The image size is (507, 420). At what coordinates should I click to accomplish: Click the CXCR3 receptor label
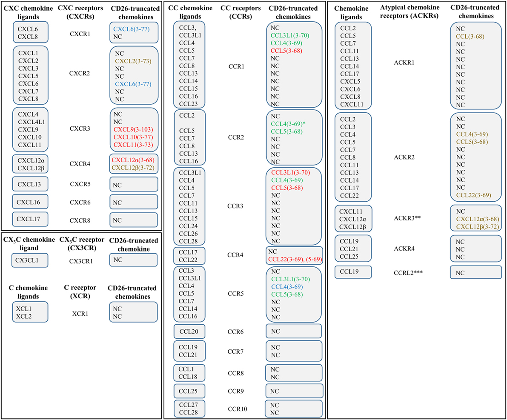[80, 129]
